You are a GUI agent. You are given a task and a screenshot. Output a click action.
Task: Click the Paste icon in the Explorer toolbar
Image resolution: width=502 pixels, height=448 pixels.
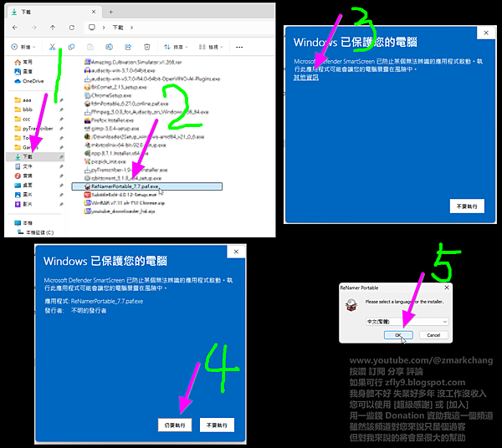[x=90, y=47]
